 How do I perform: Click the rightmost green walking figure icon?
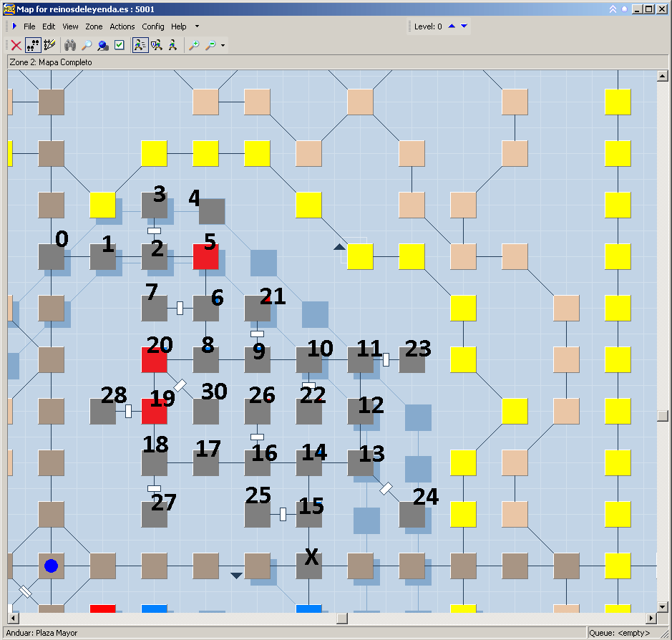click(172, 45)
